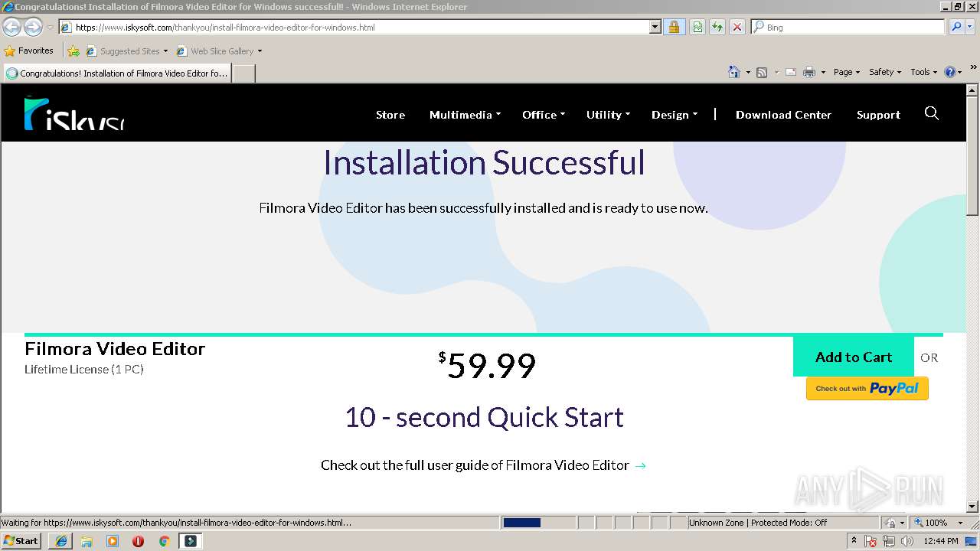Click the RSS feeds icon

(762, 72)
